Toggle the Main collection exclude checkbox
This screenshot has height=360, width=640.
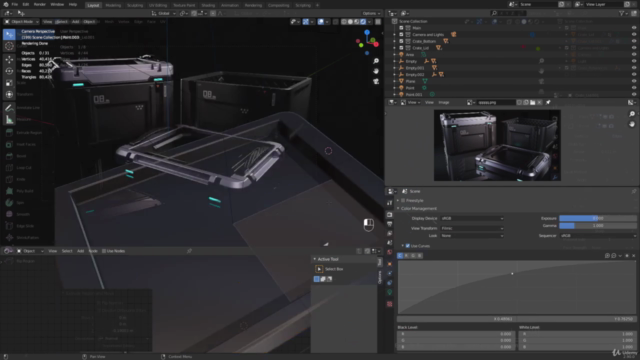pyautogui.click(x=401, y=28)
